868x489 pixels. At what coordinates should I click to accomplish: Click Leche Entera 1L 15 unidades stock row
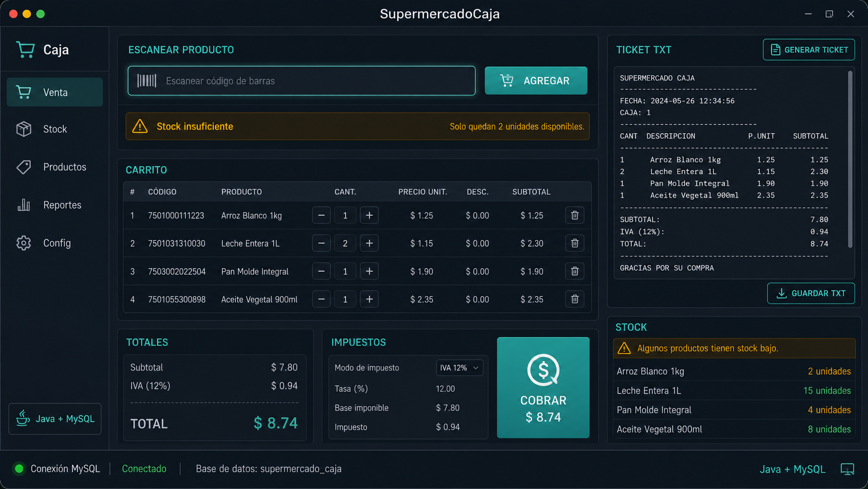click(734, 391)
